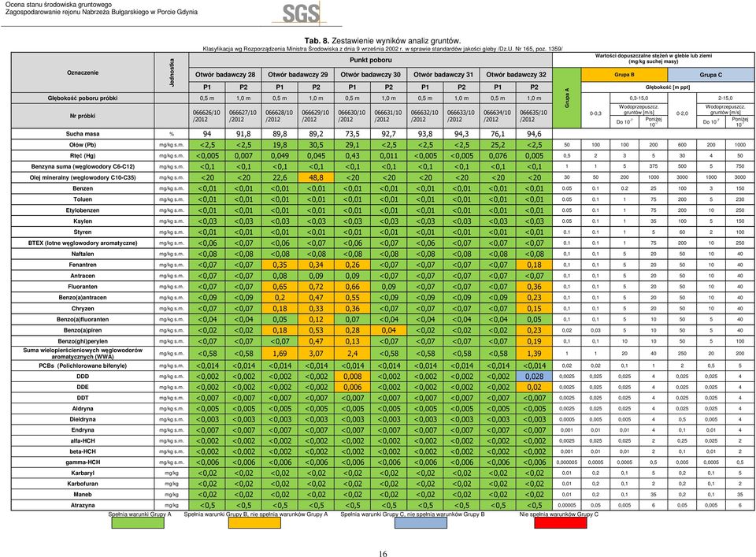This screenshot has width=756, height=557.
Task: Click the 'Głębokość poboru próbki' row label
Action: (x=83, y=98)
